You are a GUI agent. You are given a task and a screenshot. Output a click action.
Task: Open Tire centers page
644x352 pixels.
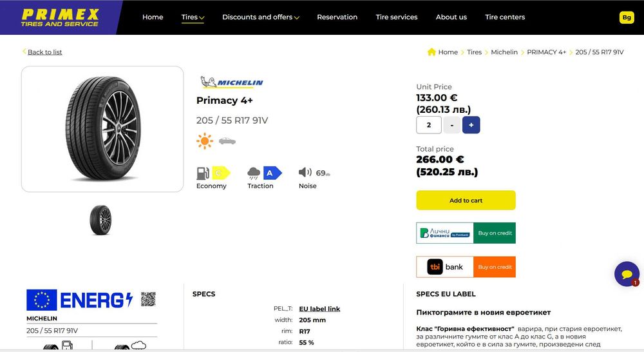505,17
